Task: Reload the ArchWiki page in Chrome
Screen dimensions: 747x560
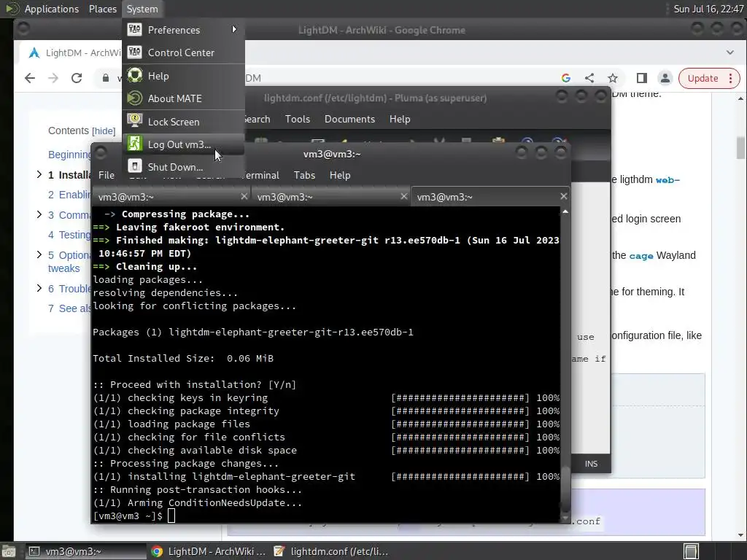Action: tap(76, 78)
